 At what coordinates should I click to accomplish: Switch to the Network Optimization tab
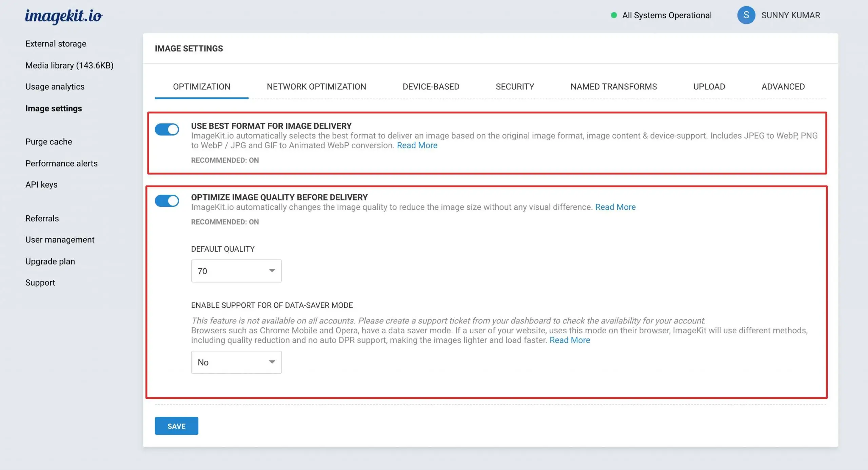(316, 86)
